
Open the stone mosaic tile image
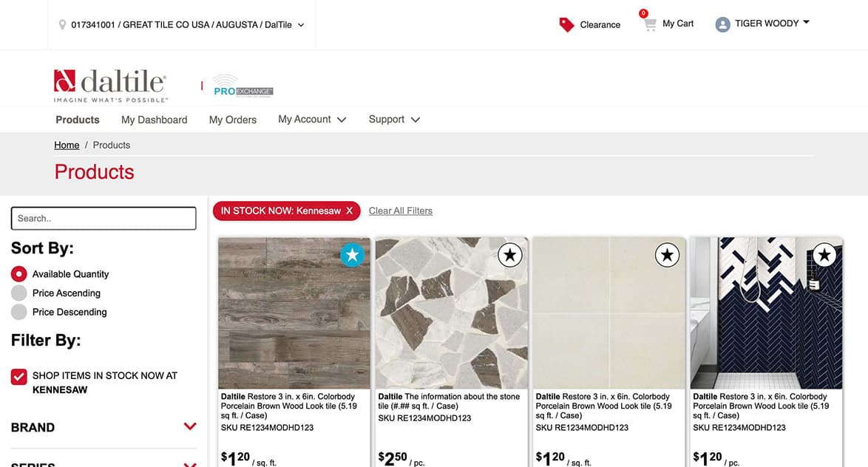(x=452, y=313)
